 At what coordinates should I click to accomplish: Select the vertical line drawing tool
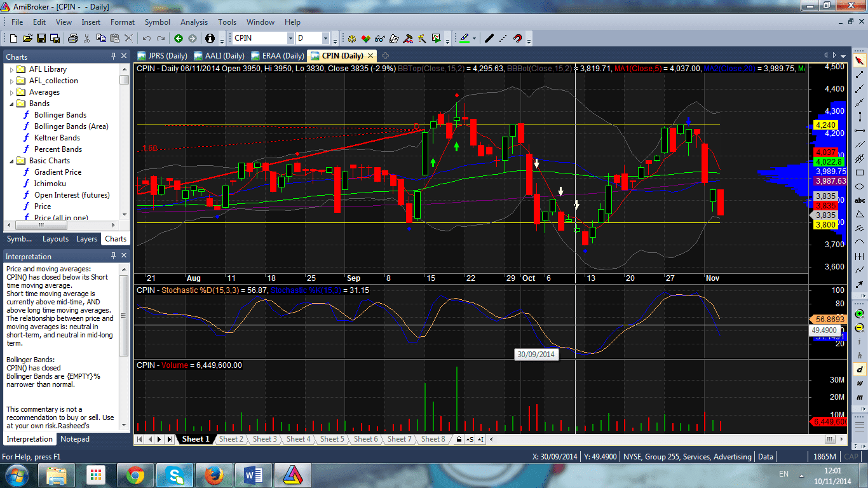click(860, 117)
